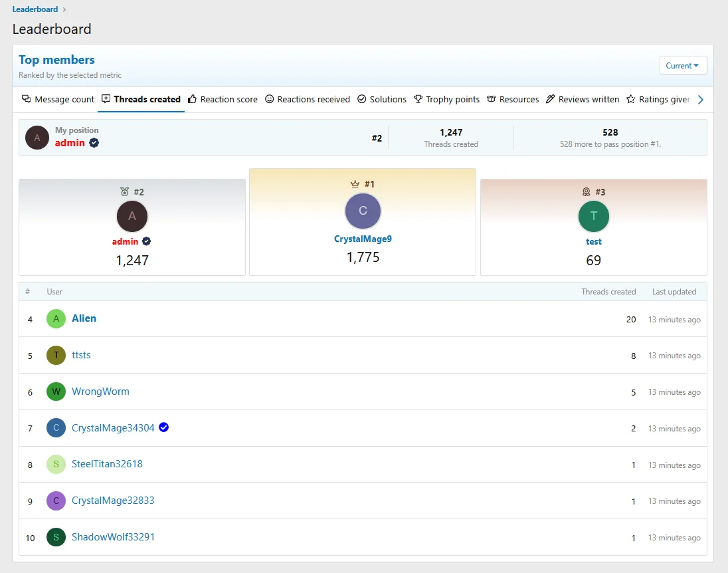This screenshot has height=573, width=728.
Task: Switch to the Resources tab
Action: coord(513,100)
